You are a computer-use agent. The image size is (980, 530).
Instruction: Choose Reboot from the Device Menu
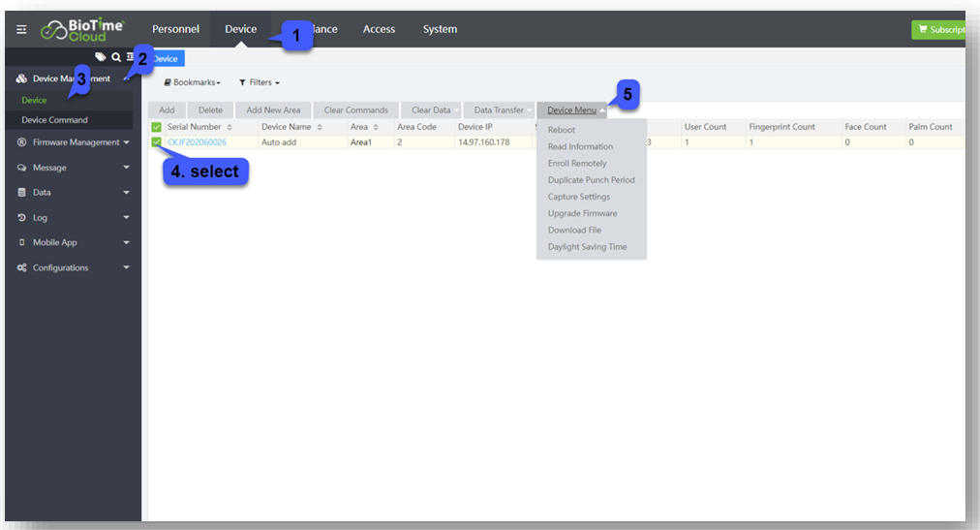point(562,130)
